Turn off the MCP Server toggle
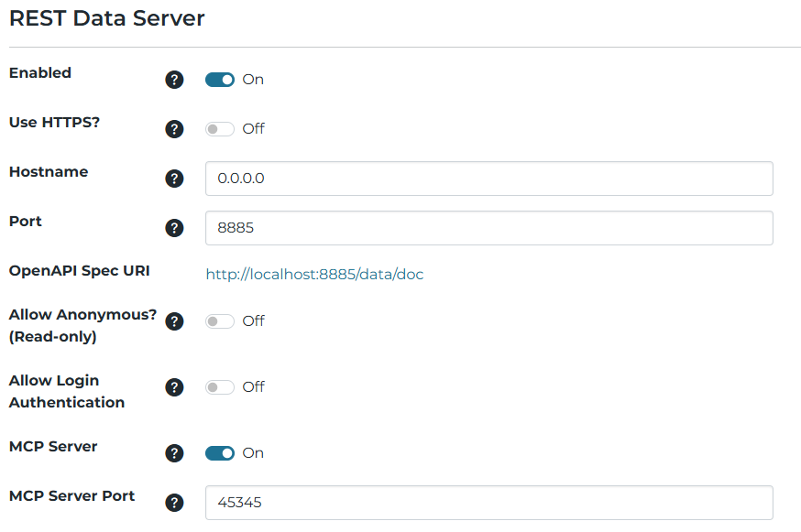This screenshot has height=532, width=801. (220, 453)
